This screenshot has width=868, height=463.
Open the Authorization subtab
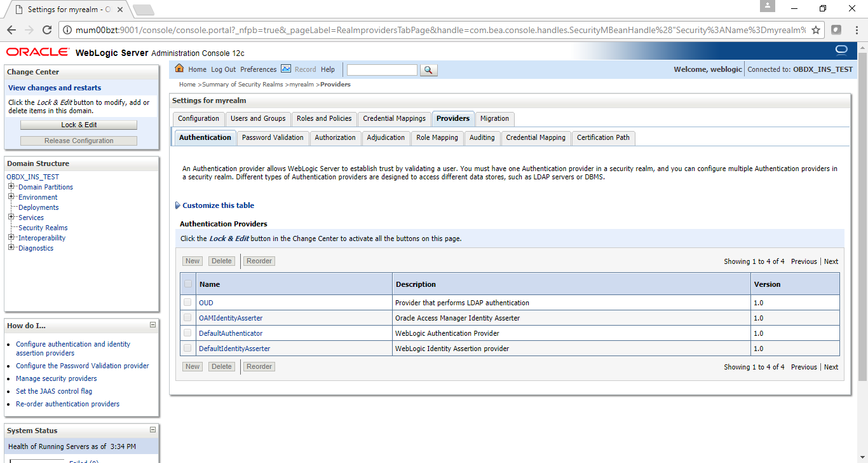[x=335, y=137]
